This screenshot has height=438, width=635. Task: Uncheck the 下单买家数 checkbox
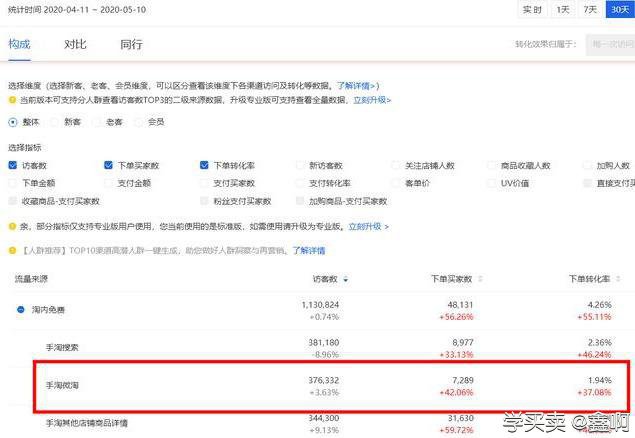click(108, 165)
